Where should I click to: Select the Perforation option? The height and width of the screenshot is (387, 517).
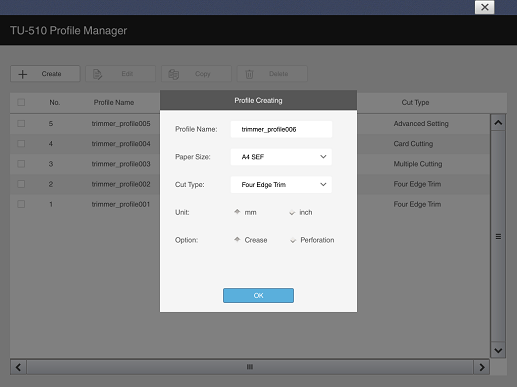(x=293, y=240)
